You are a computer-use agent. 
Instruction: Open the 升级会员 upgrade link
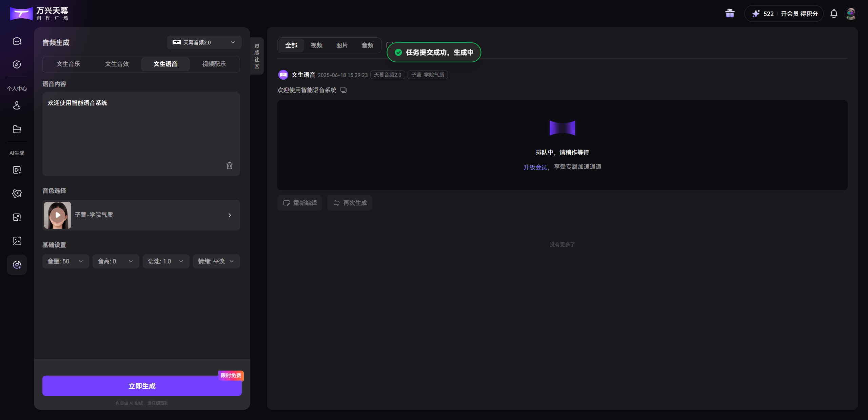(x=535, y=166)
